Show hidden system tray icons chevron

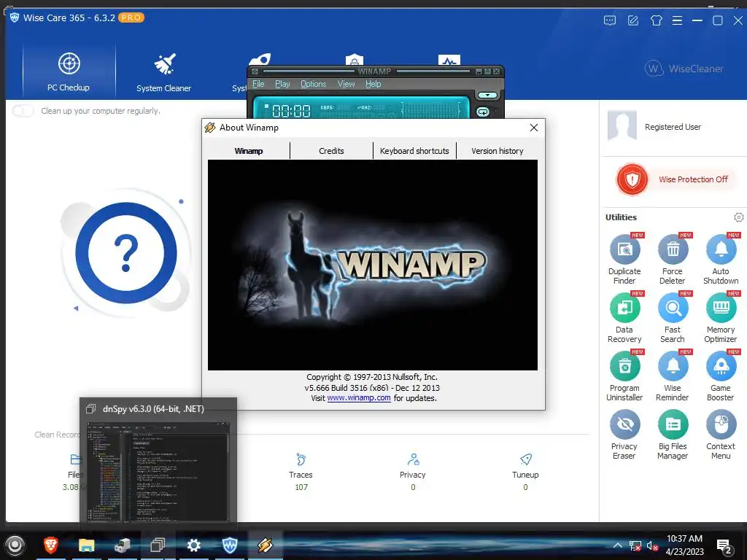coord(617,545)
